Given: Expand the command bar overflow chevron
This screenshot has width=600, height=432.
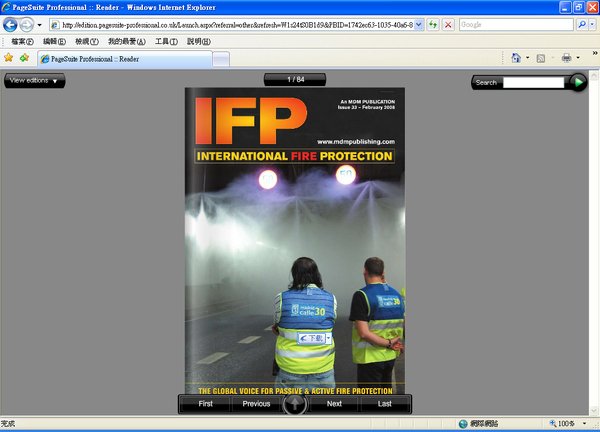Looking at the screenshot, I should coord(595,53).
